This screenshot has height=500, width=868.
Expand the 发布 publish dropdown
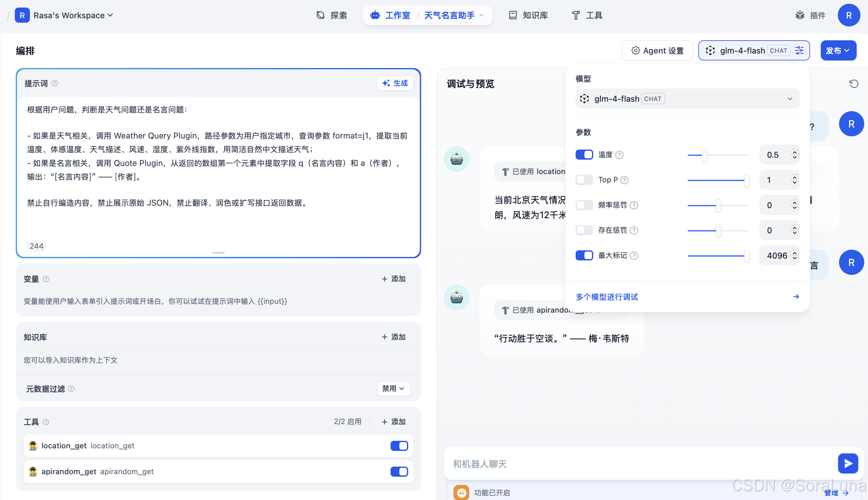[838, 50]
